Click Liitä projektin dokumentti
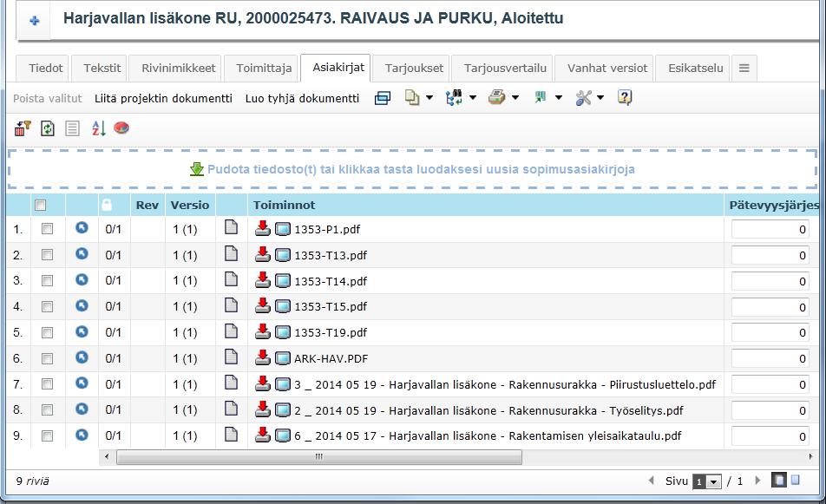The width and height of the screenshot is (826, 504). pos(163,99)
